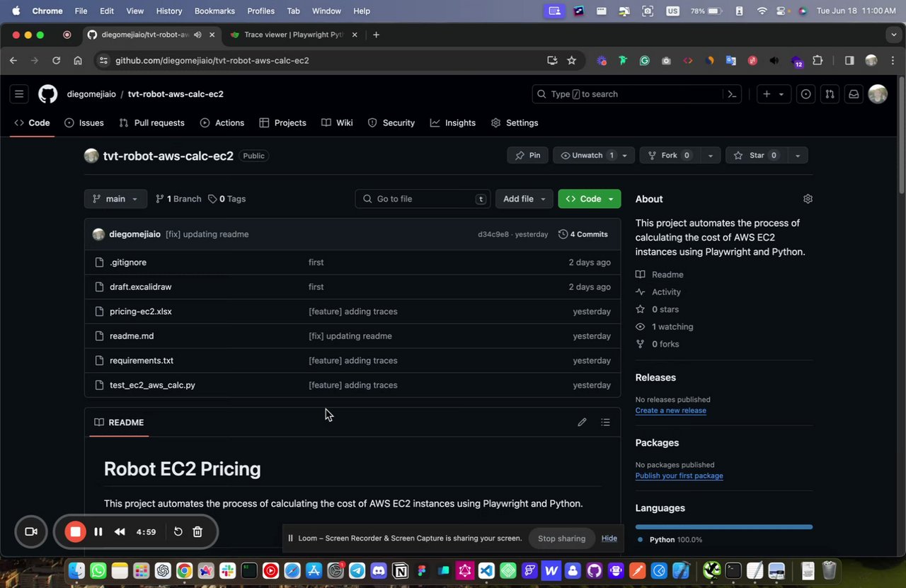Switch to Issues tab

(84, 123)
